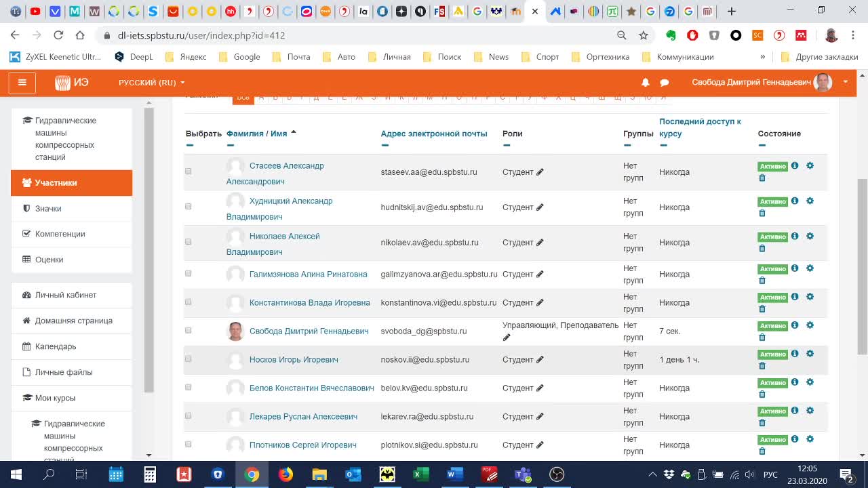The width and height of the screenshot is (868, 488).
Task: Open enrolment settings gear for Стасеев row
Action: click(810, 165)
